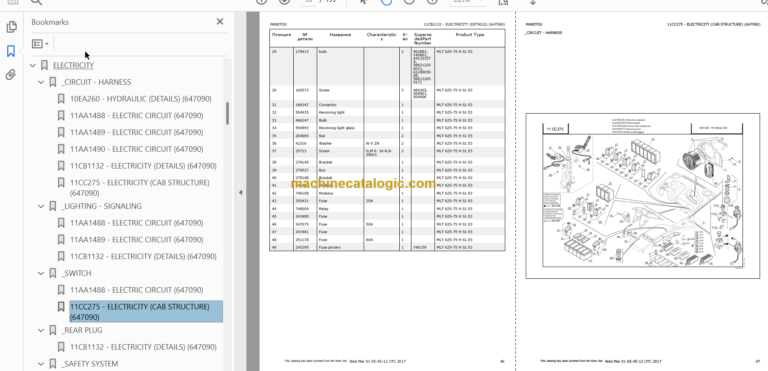The height and width of the screenshot is (371, 768).
Task: Click the "Bookmarks" panel title
Action: click(50, 22)
